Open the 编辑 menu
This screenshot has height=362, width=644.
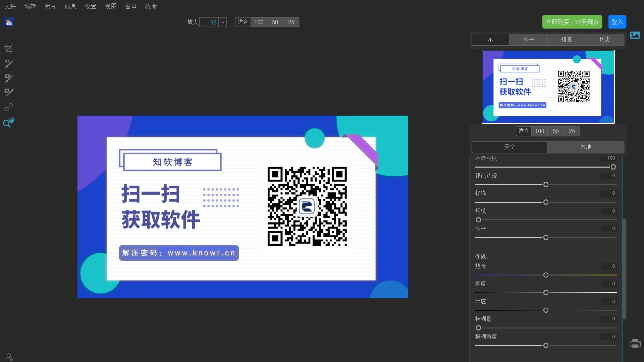(30, 6)
